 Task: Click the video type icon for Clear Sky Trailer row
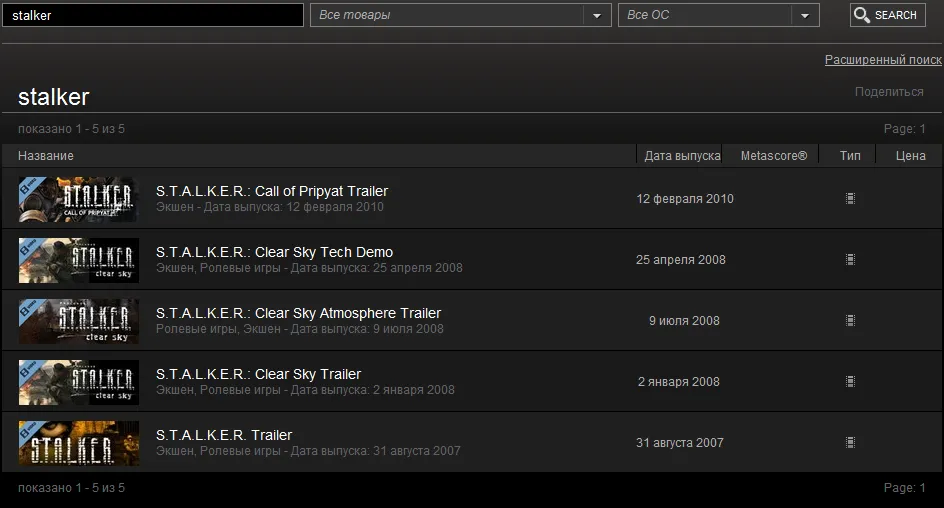pyautogui.click(x=850, y=382)
